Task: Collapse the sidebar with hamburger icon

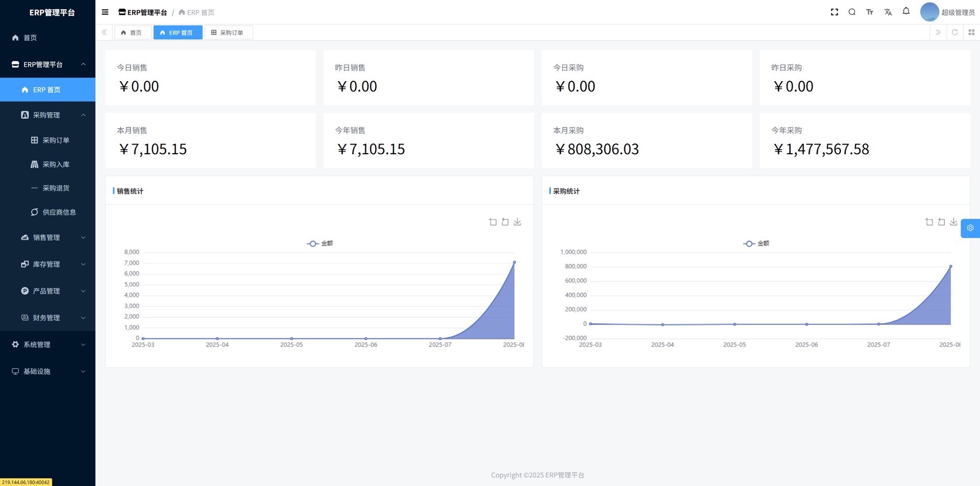Action: [105, 12]
